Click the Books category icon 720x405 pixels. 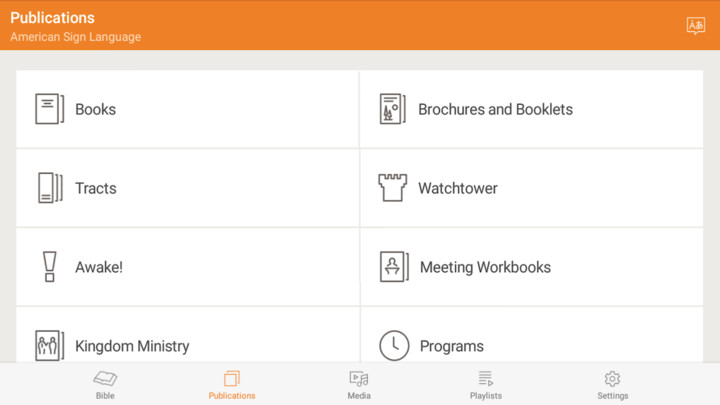click(49, 109)
